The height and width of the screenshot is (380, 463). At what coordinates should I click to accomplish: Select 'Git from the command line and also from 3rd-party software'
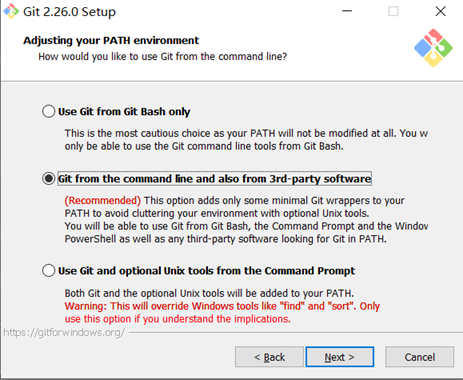(49, 179)
